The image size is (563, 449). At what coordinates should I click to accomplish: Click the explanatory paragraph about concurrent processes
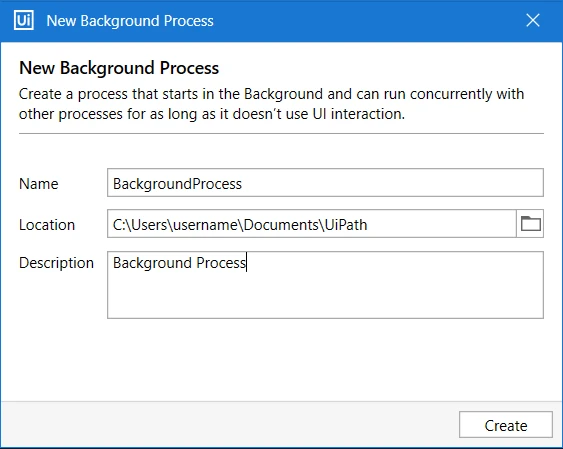pos(271,104)
